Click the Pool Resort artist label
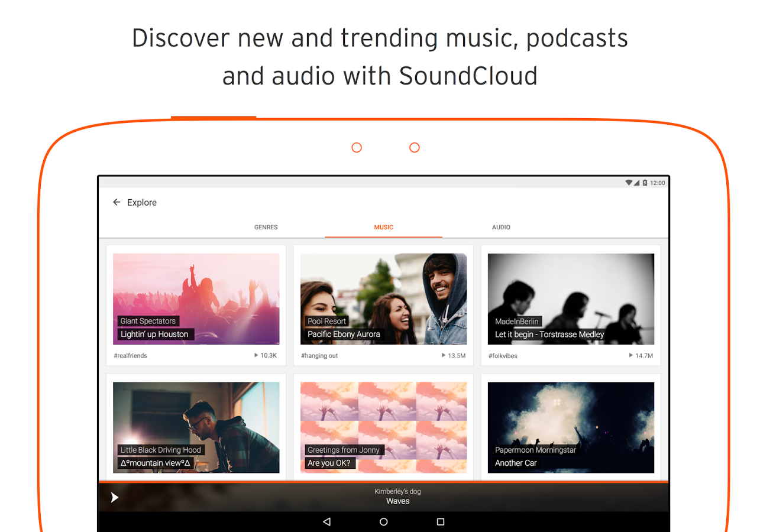760x532 pixels. [x=327, y=321]
